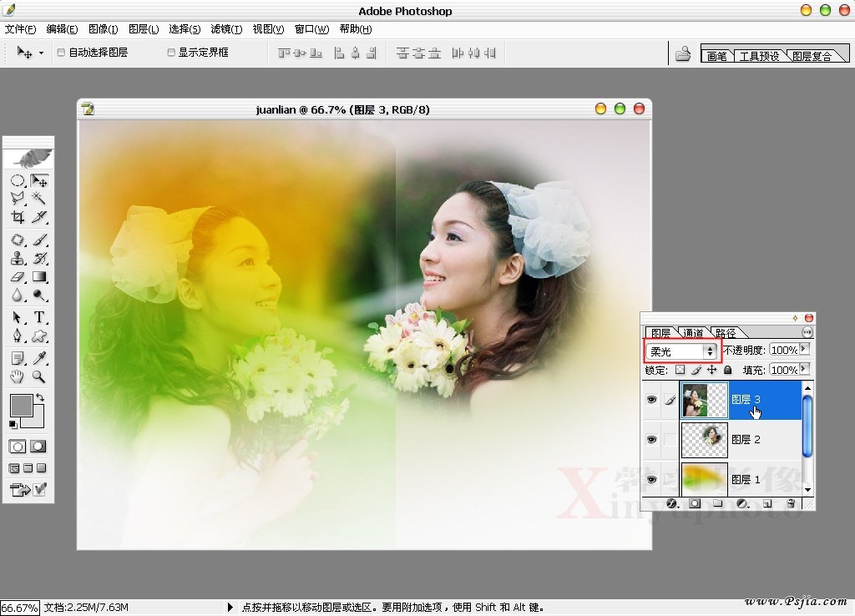855x616 pixels.
Task: Select the 图层 1 thumbnail
Action: (x=704, y=478)
